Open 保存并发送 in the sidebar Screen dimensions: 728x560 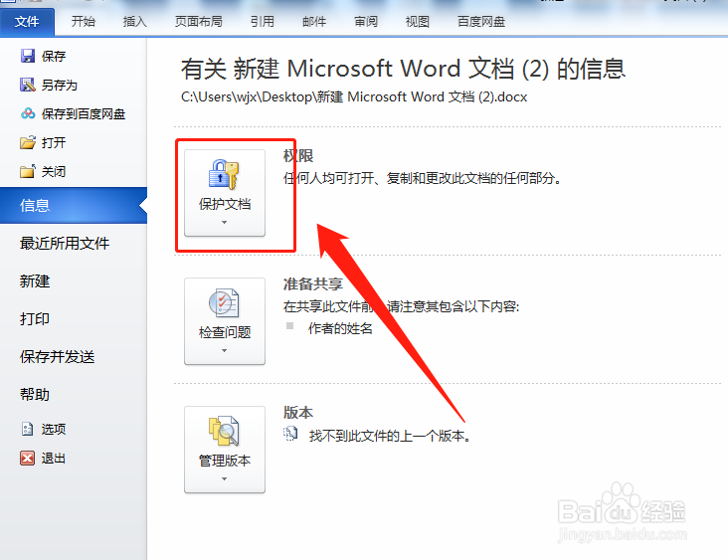pos(57,357)
